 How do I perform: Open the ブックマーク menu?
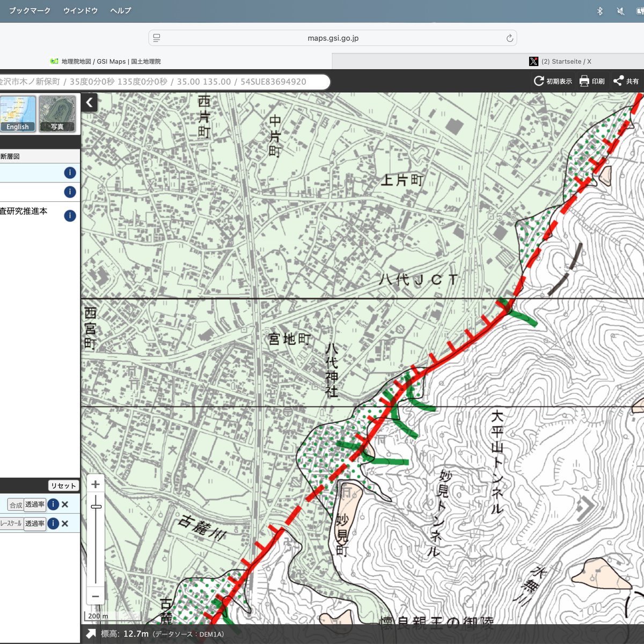pyautogui.click(x=30, y=10)
